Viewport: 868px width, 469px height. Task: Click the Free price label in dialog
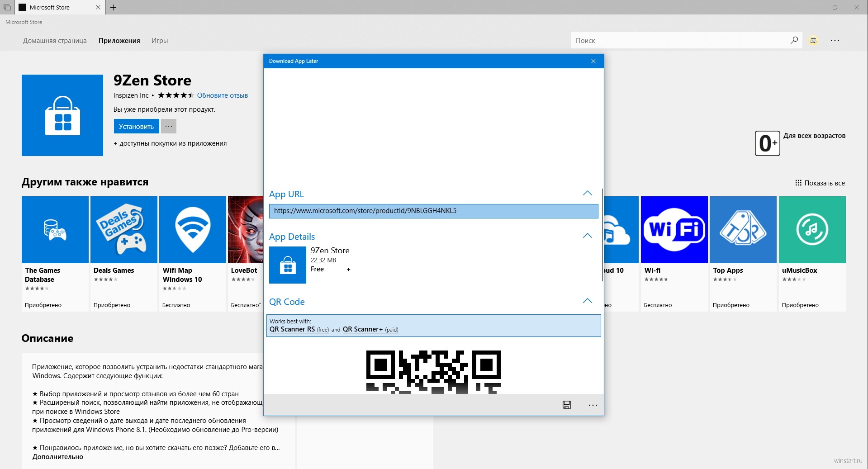317,269
